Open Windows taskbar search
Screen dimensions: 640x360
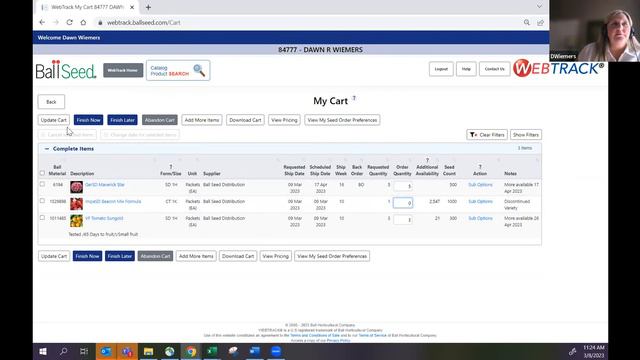(x=63, y=351)
